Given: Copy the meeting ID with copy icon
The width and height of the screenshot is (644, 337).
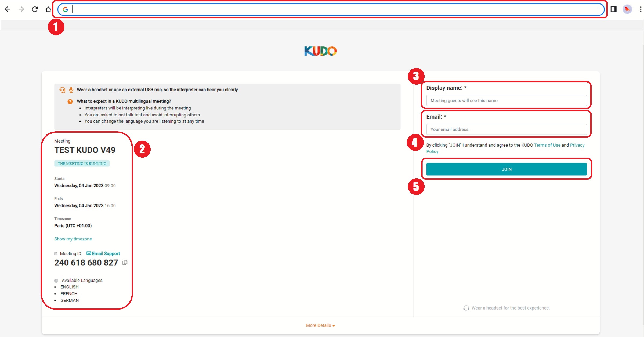Looking at the screenshot, I should (125, 262).
